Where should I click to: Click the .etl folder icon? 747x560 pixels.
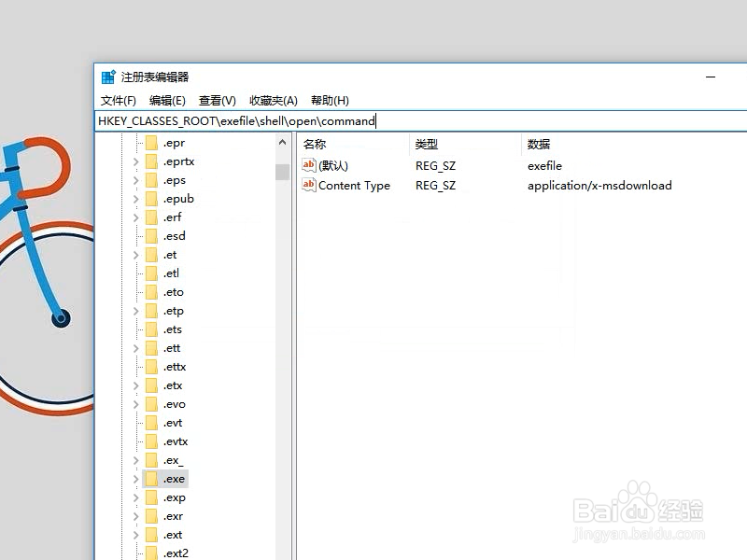click(151, 273)
